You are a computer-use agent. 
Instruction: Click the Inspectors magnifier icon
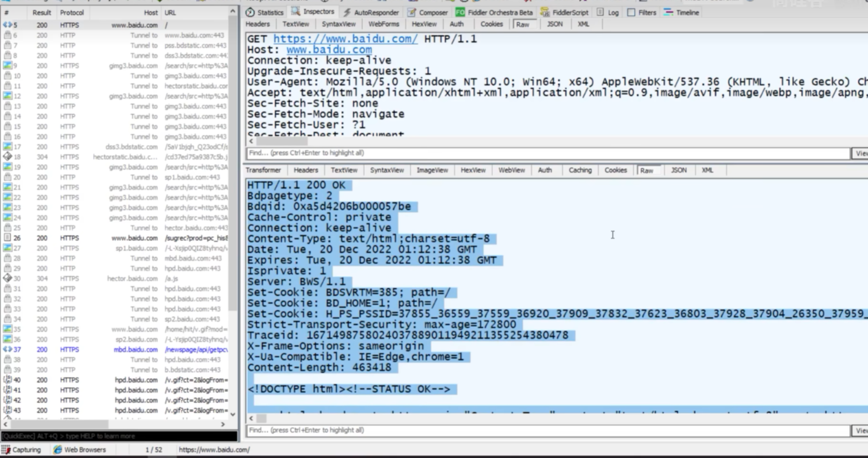(295, 12)
